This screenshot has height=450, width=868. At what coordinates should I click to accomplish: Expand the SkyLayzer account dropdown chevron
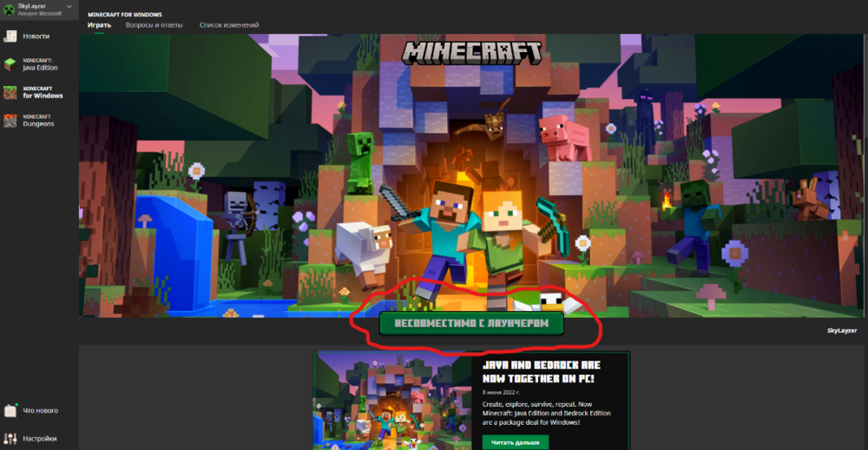coord(69,6)
